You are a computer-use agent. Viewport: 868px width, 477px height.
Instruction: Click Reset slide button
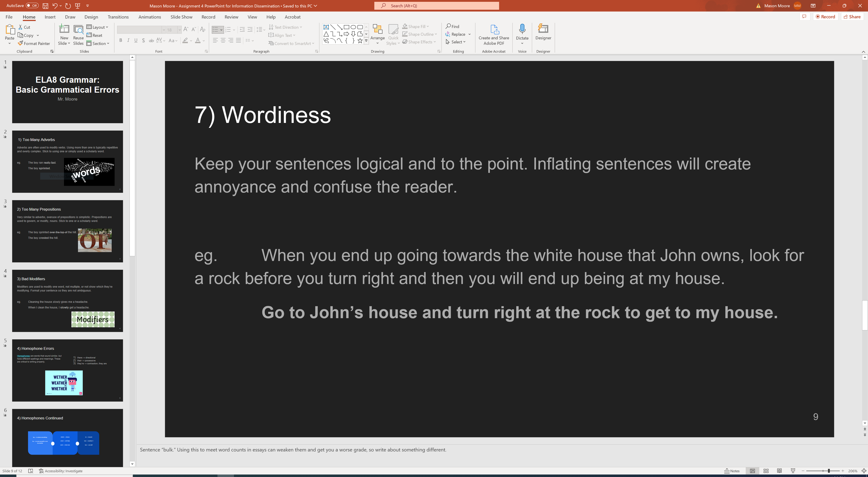click(94, 35)
